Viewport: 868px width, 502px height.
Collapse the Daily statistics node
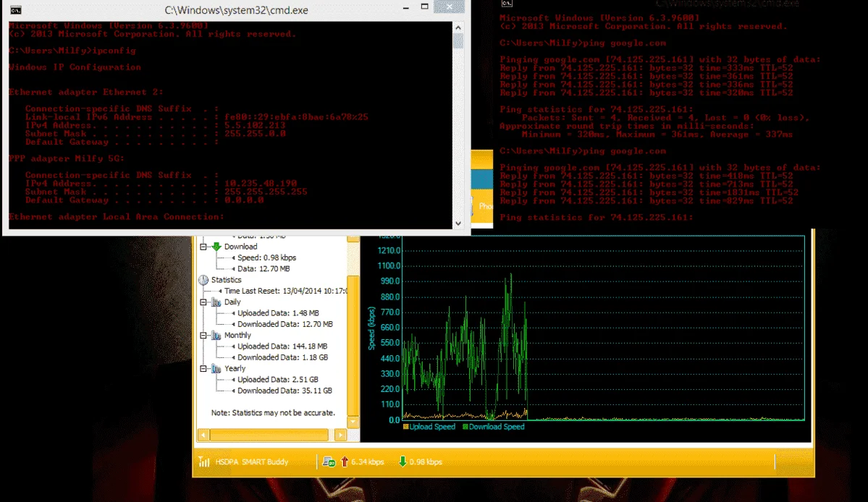tap(203, 302)
